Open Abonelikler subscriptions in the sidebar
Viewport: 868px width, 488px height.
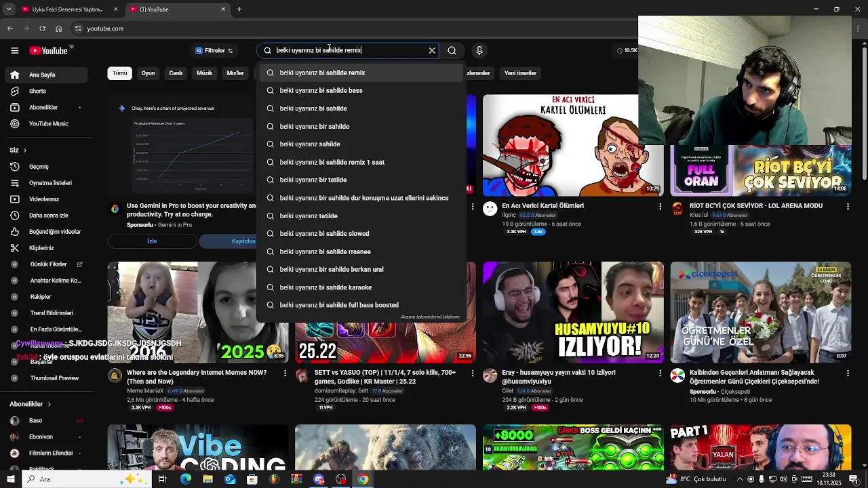[x=43, y=107]
